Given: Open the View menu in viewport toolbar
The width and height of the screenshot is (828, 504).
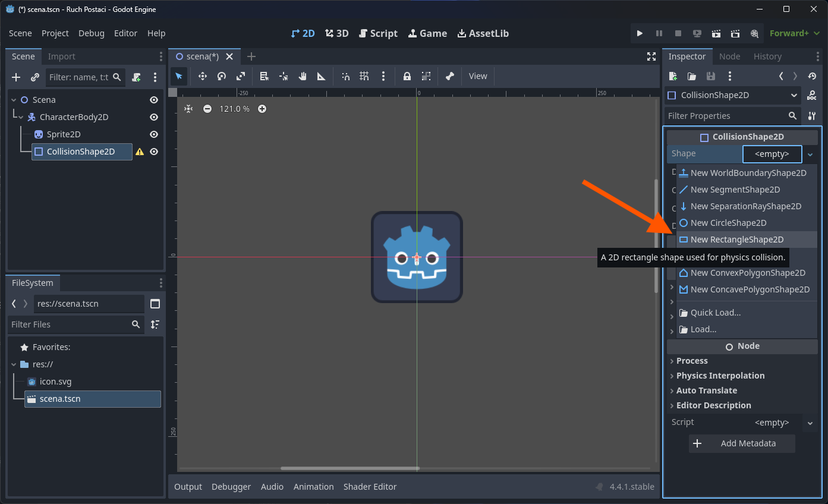Looking at the screenshot, I should [x=478, y=76].
